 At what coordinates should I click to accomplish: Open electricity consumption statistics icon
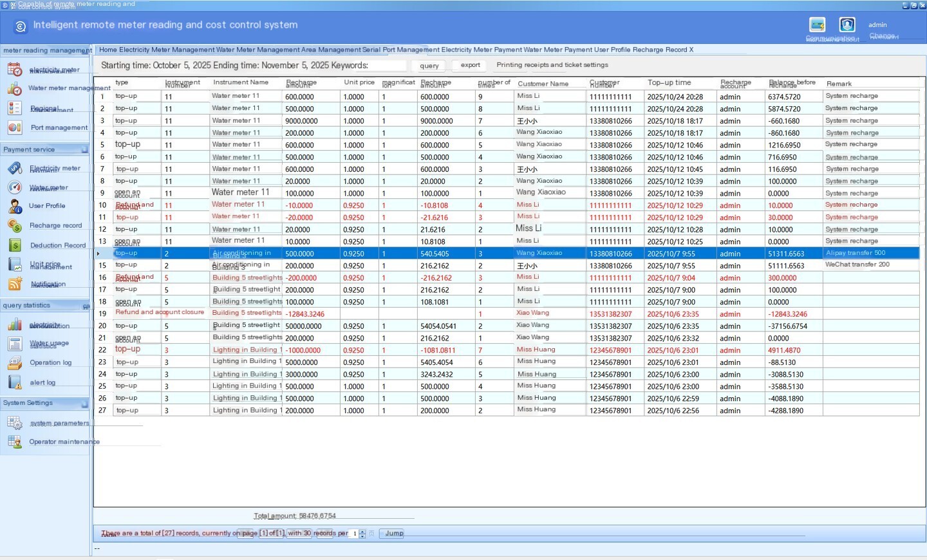[x=14, y=324]
